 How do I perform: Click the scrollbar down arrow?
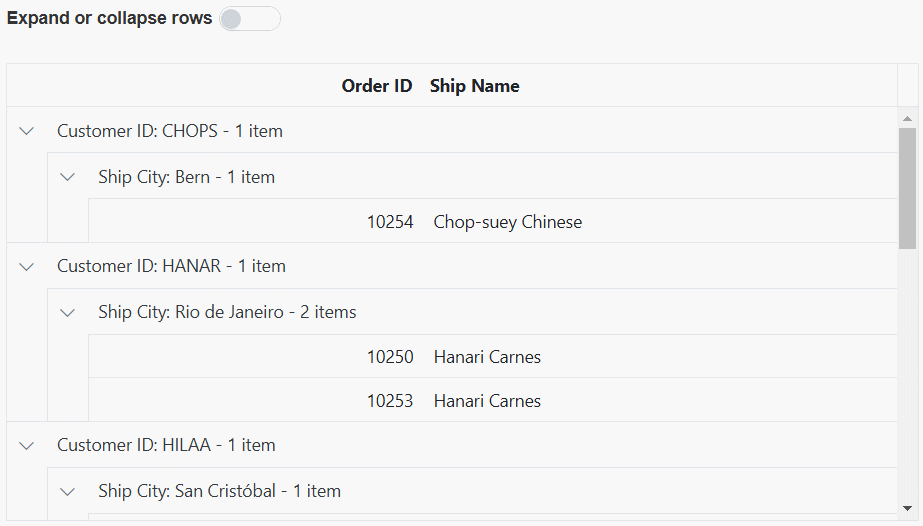coord(907,508)
